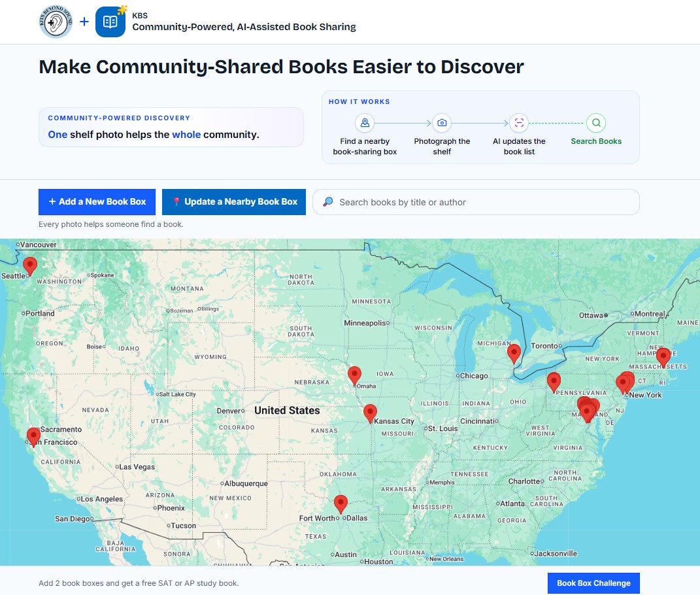Click the 'Every photo helps someone find a book.' note
The height and width of the screenshot is (595, 700).
[x=110, y=224]
